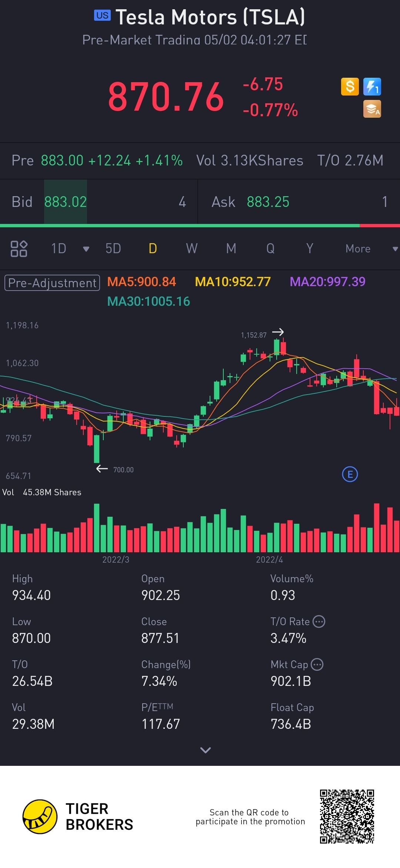The width and height of the screenshot is (400, 868).
Task: Switch to the quarterly Q tab
Action: (x=270, y=249)
